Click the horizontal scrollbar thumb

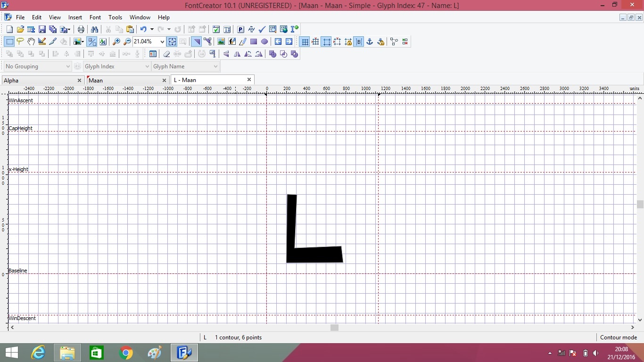click(334, 328)
